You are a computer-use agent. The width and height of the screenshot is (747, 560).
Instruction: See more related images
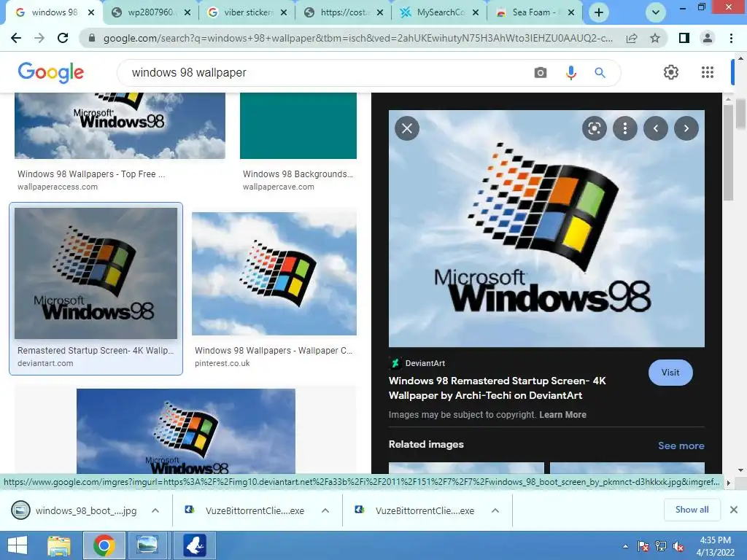(681, 446)
